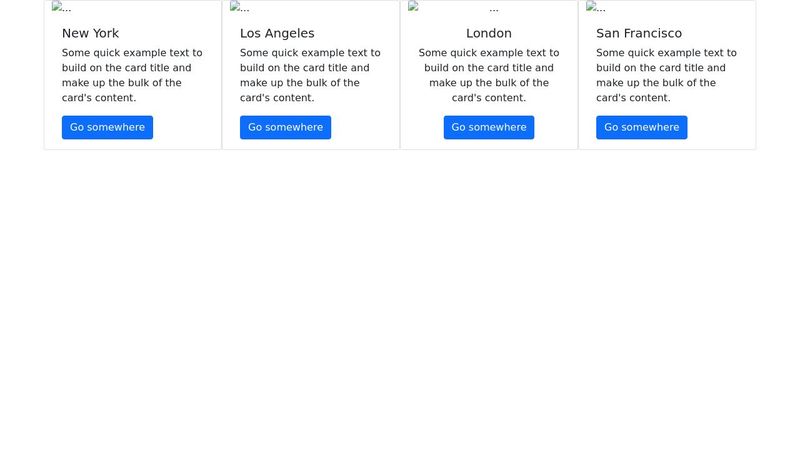Click the image alt text dots on London card
The width and height of the screenshot is (800, 450).
(494, 10)
